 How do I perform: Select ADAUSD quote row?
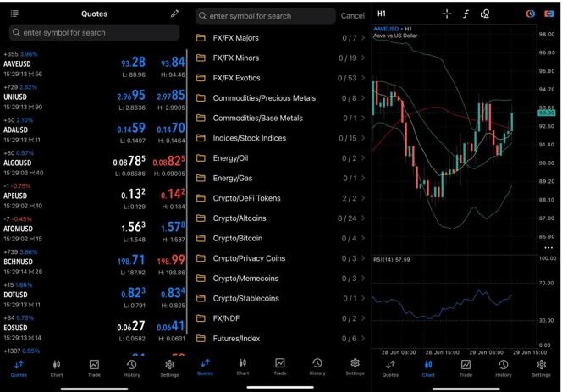[x=94, y=130]
